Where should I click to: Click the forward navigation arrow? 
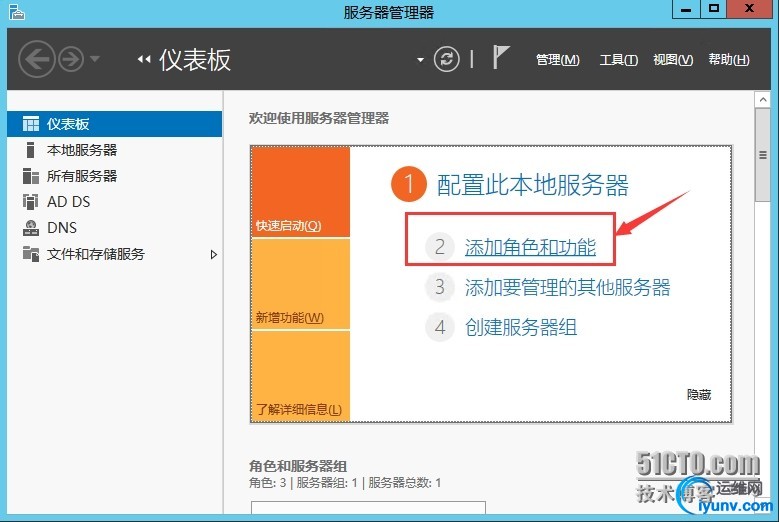71,60
